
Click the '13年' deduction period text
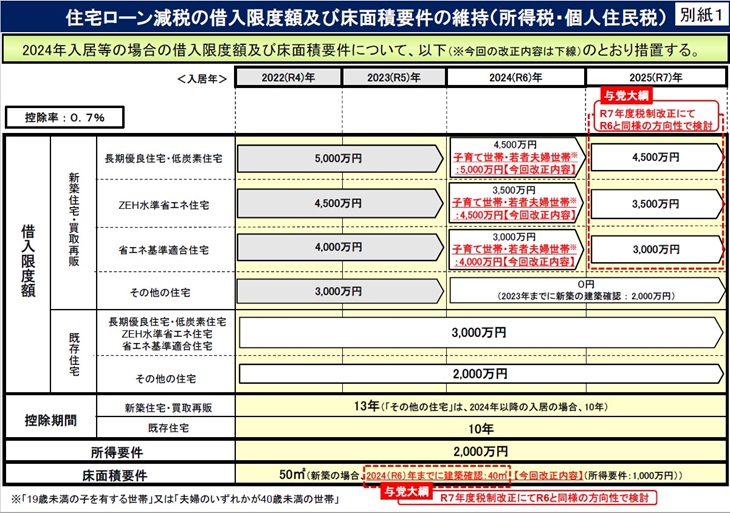pos(367,406)
